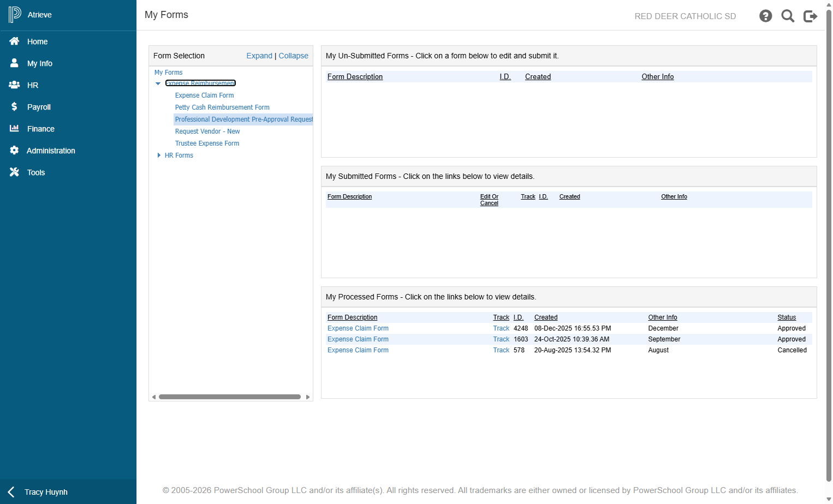Click the HR people group icon
The height and width of the screenshot is (504, 833).
(x=14, y=85)
